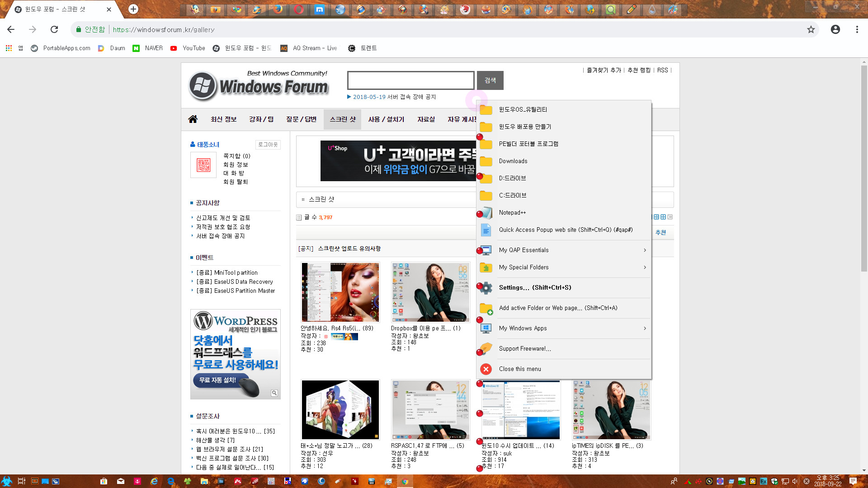868x488 pixels.
Task: Open the 태*소*님 정말 노고가 thumbnail
Action: coord(340,410)
